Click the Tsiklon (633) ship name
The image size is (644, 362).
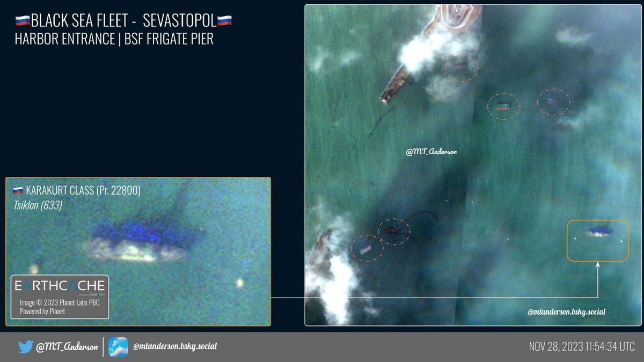(37, 205)
